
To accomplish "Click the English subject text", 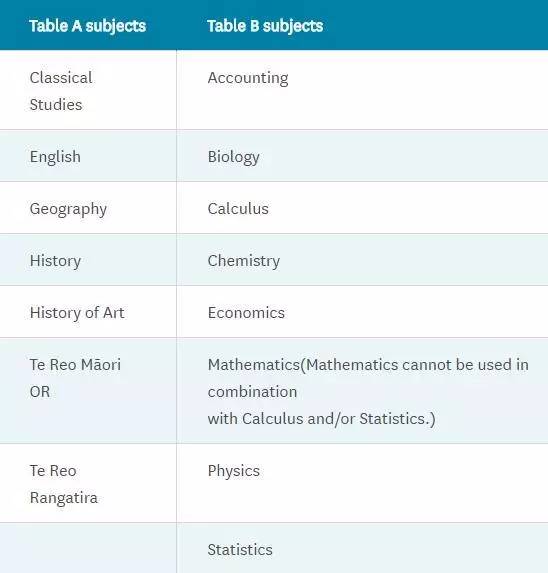I will pyautogui.click(x=55, y=157).
